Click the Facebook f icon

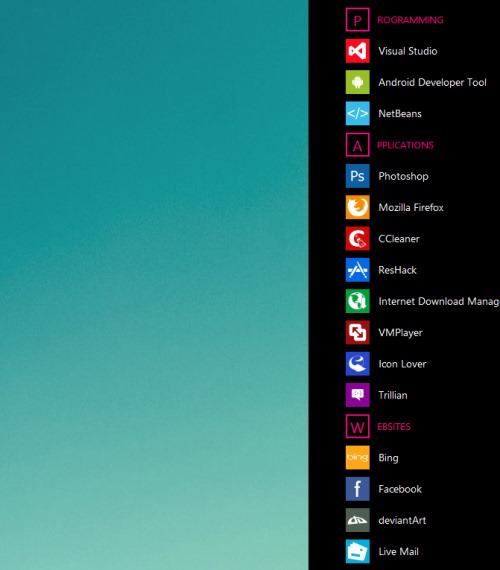pyautogui.click(x=357, y=489)
